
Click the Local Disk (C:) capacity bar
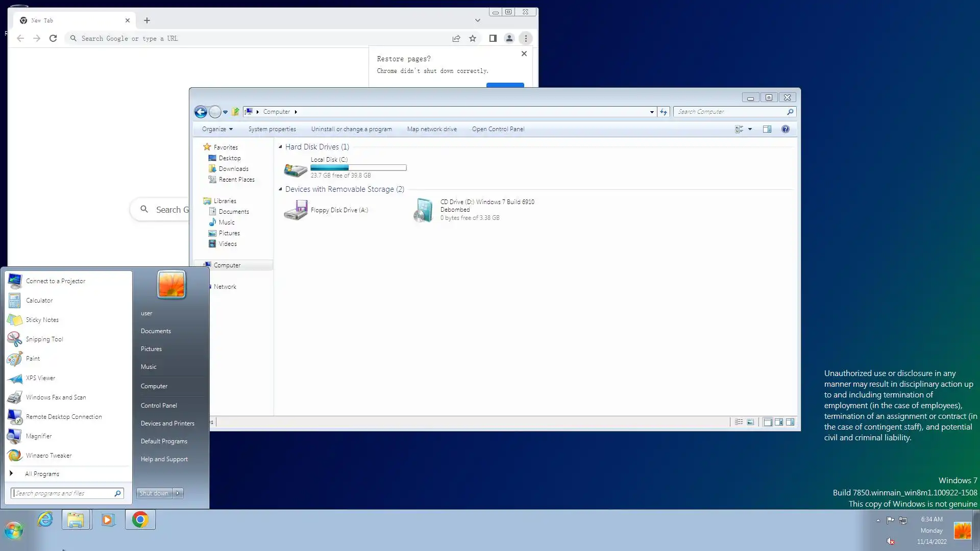pos(358,168)
